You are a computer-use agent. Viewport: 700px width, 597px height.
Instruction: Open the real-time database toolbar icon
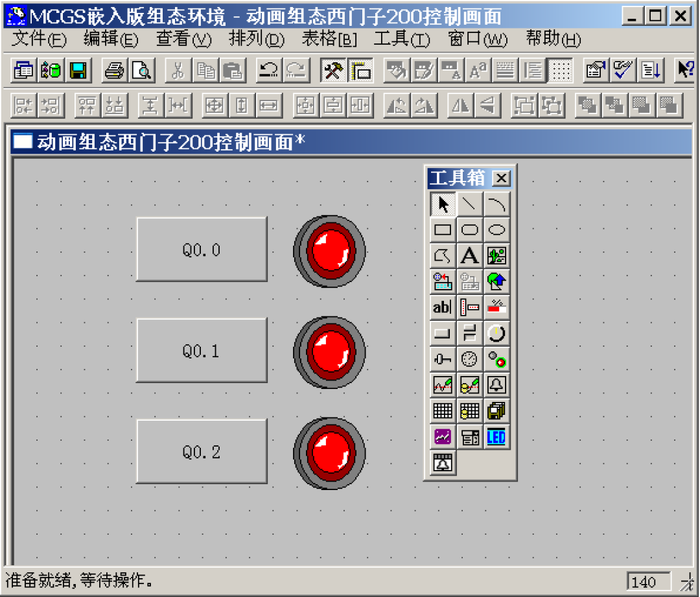[x=51, y=70]
